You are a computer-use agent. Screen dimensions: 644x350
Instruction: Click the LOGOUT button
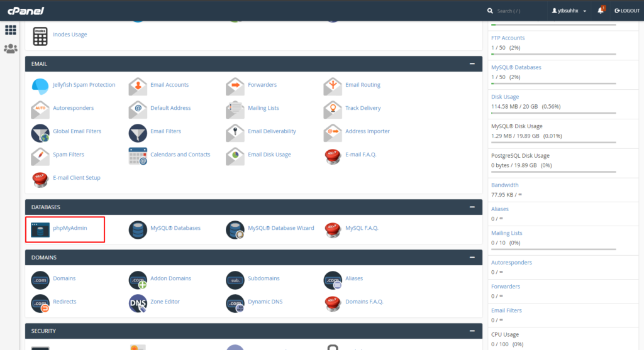coord(627,11)
